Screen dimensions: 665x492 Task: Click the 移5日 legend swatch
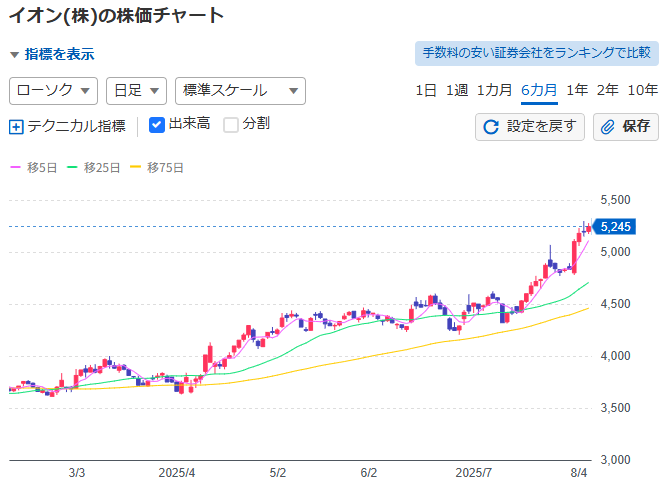tap(15, 167)
